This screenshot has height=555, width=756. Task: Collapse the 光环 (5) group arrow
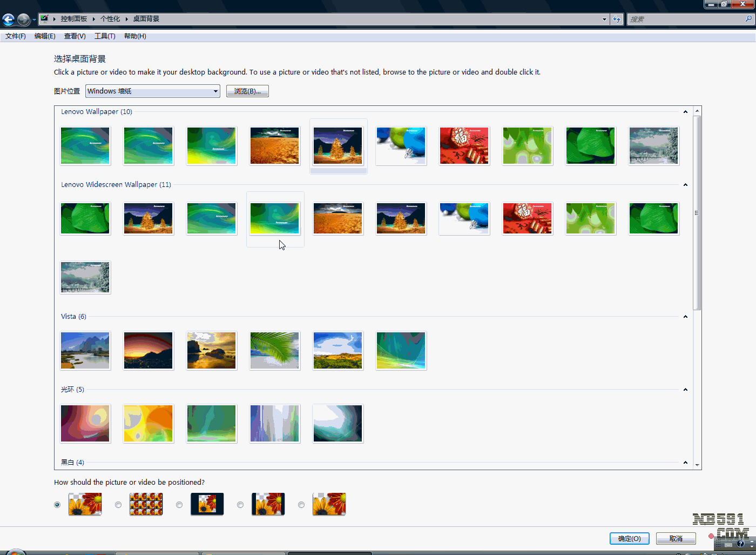pos(685,390)
